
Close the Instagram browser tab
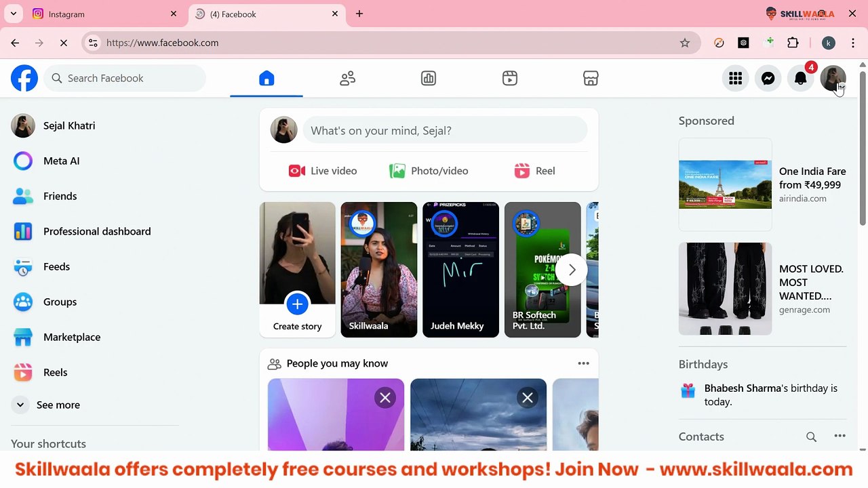click(174, 14)
